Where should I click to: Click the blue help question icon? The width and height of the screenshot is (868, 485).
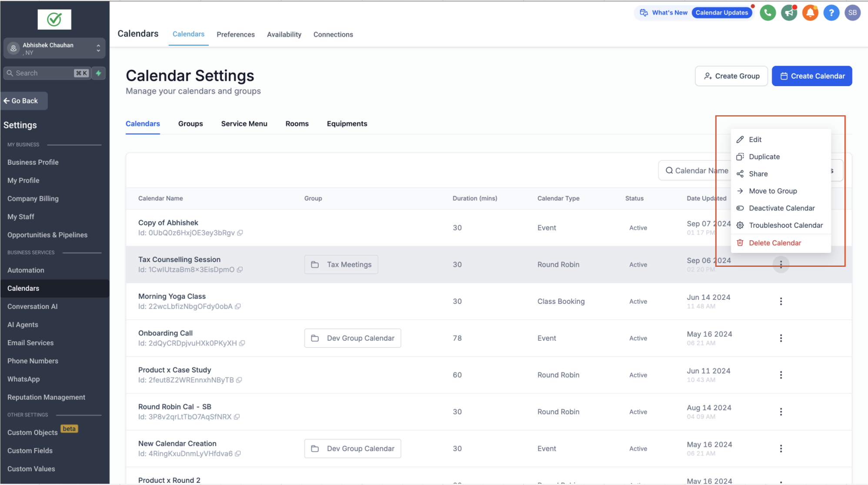[x=831, y=13]
